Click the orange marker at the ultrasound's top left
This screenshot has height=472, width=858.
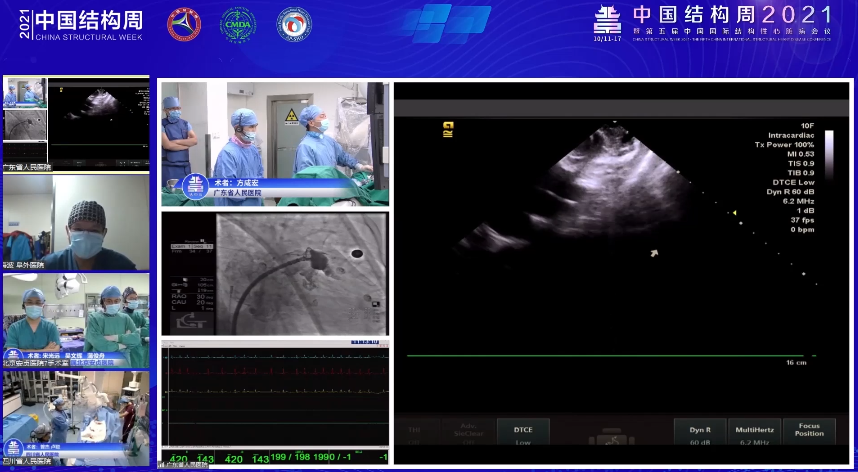pos(447,126)
